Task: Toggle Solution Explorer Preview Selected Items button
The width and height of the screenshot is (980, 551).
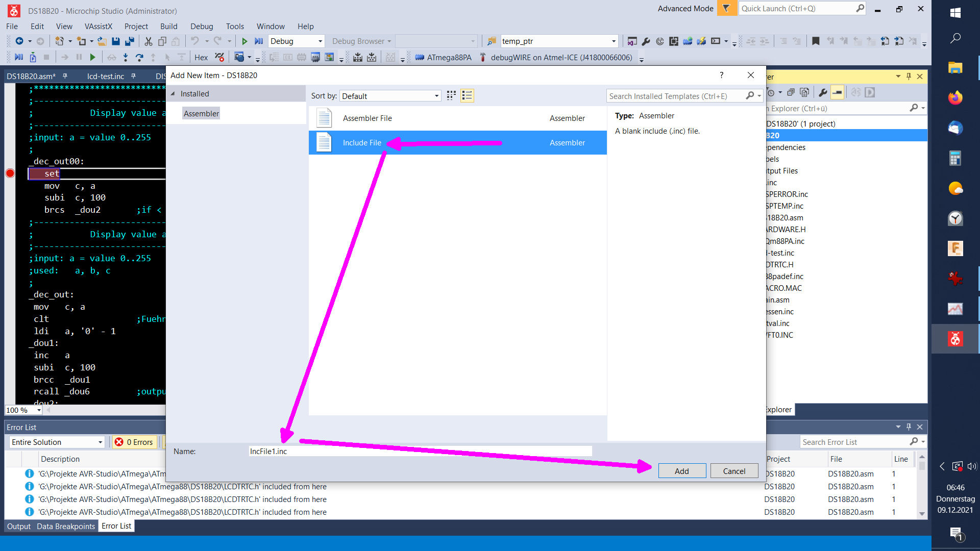Action: [837, 92]
